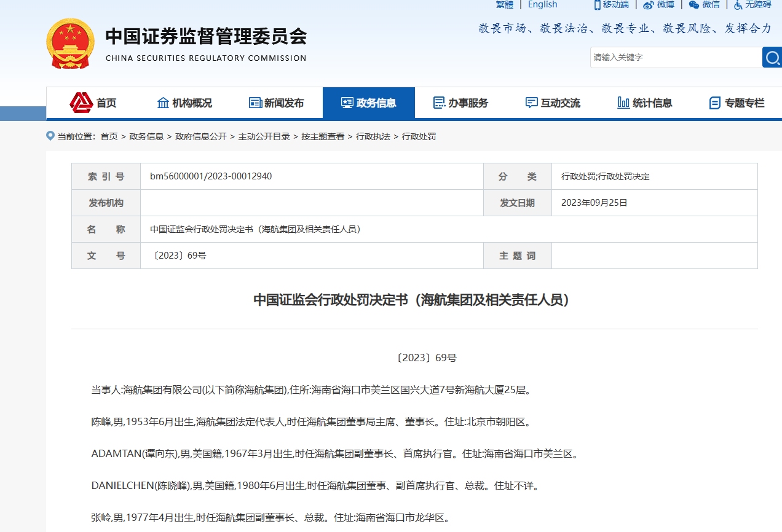Open the 微信 link
The height and width of the screenshot is (532, 782).
point(711,5)
